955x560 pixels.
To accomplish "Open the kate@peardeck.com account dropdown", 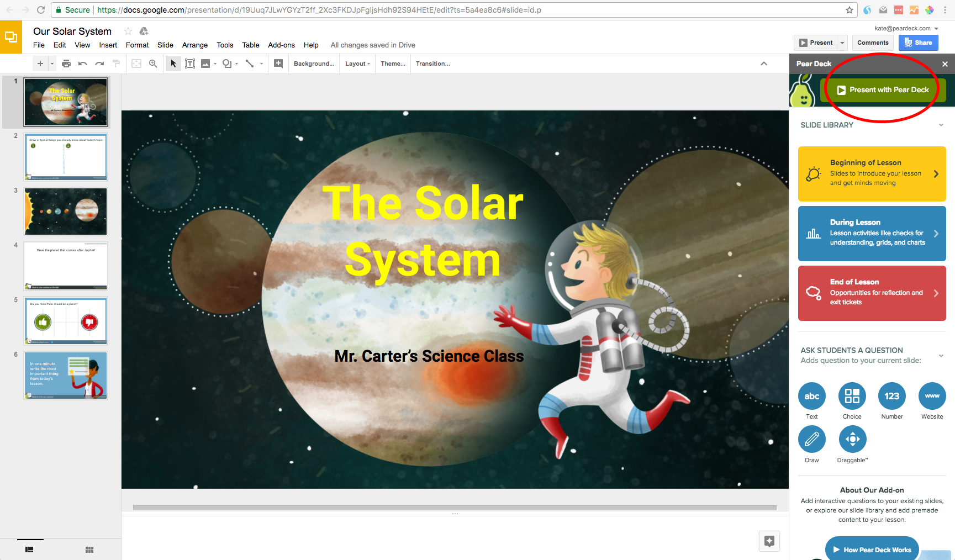I will 906,28.
